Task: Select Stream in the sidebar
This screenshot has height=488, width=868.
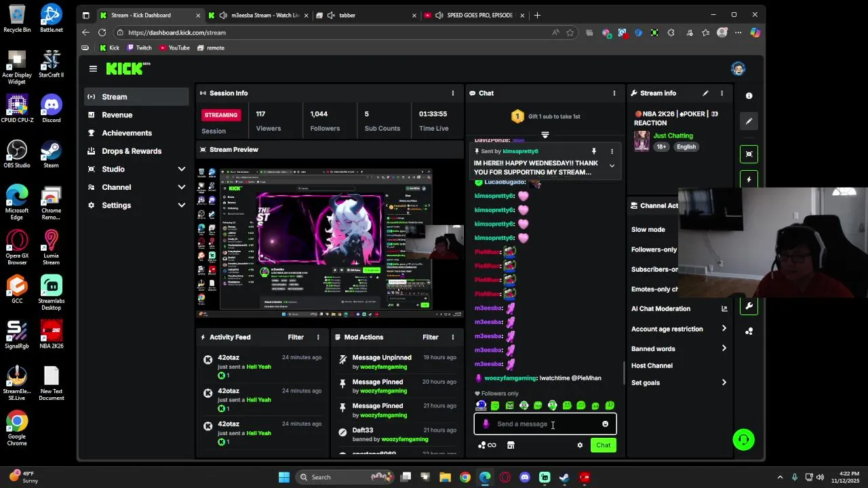Action: click(136, 97)
